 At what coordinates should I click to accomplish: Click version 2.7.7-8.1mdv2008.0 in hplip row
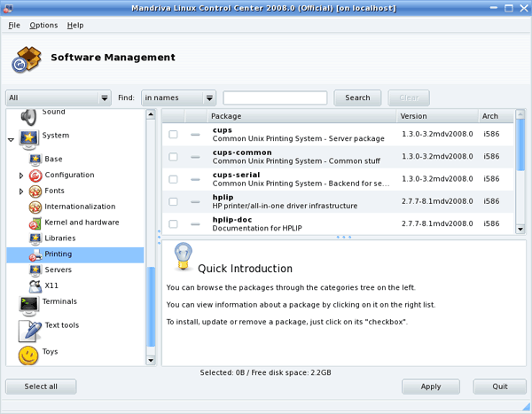[437, 201]
